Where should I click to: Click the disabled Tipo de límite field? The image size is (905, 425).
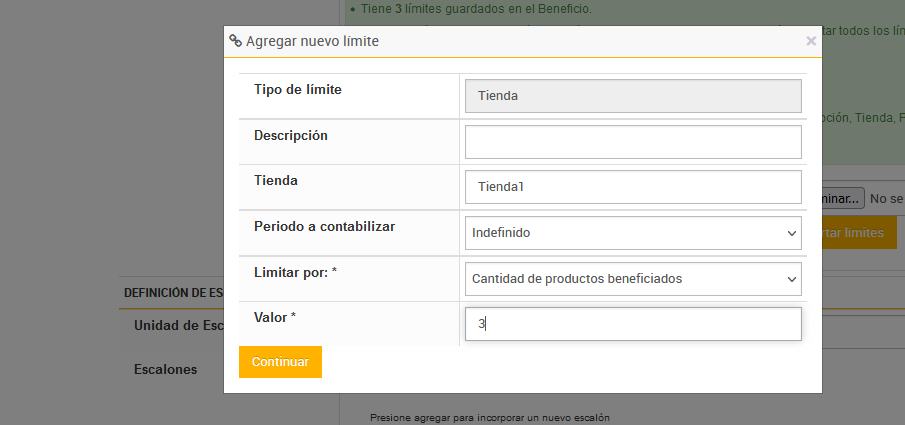(x=633, y=96)
